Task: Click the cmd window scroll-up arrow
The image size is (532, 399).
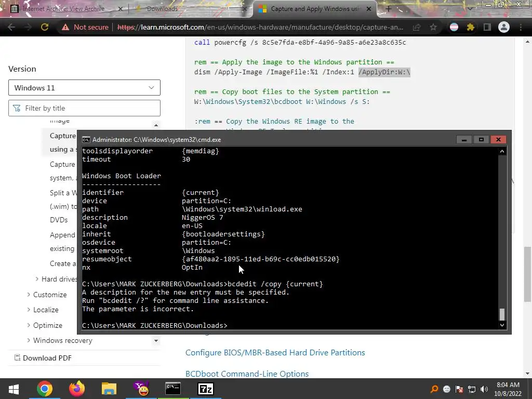Action: coord(502,151)
